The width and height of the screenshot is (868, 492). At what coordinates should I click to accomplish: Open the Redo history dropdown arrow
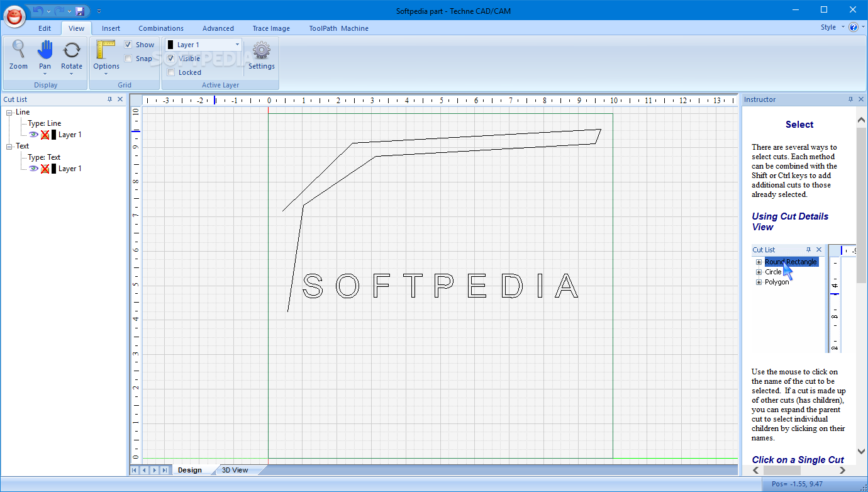tap(69, 11)
